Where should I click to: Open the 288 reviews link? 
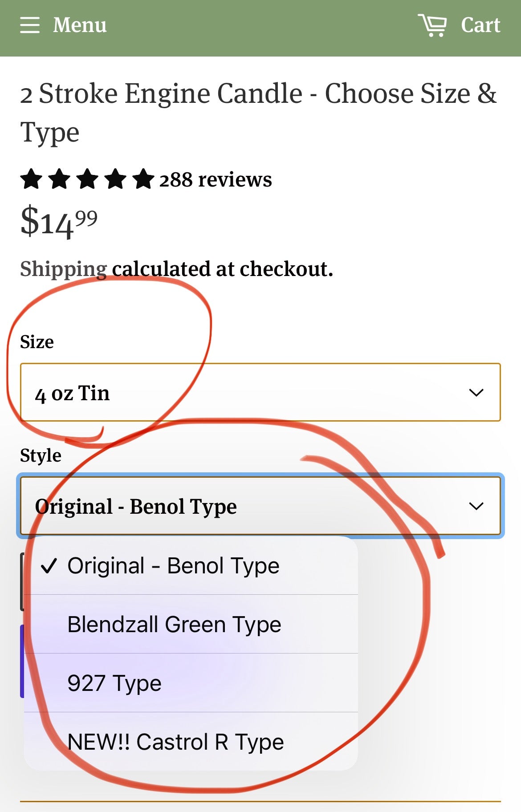[x=216, y=180]
